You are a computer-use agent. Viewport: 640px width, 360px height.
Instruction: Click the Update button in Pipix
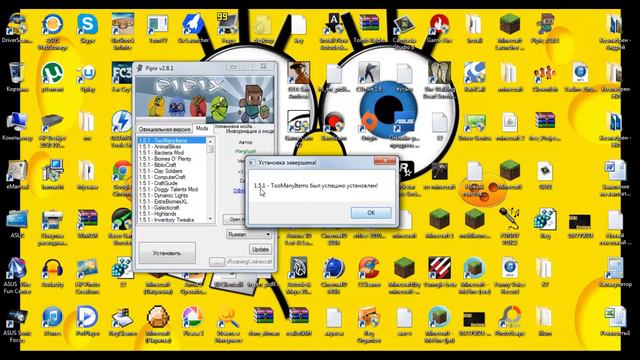point(260,249)
